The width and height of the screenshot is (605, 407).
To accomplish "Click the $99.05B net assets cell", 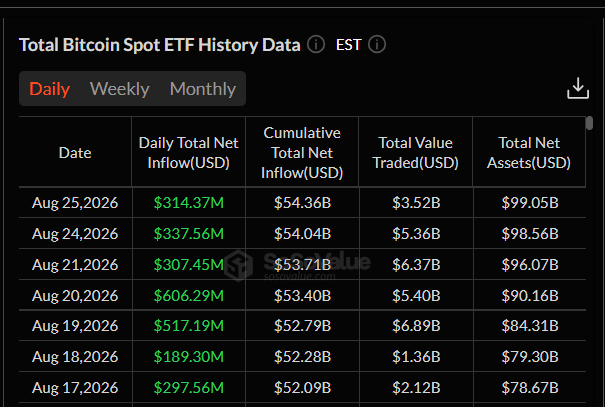I will click(x=530, y=203).
